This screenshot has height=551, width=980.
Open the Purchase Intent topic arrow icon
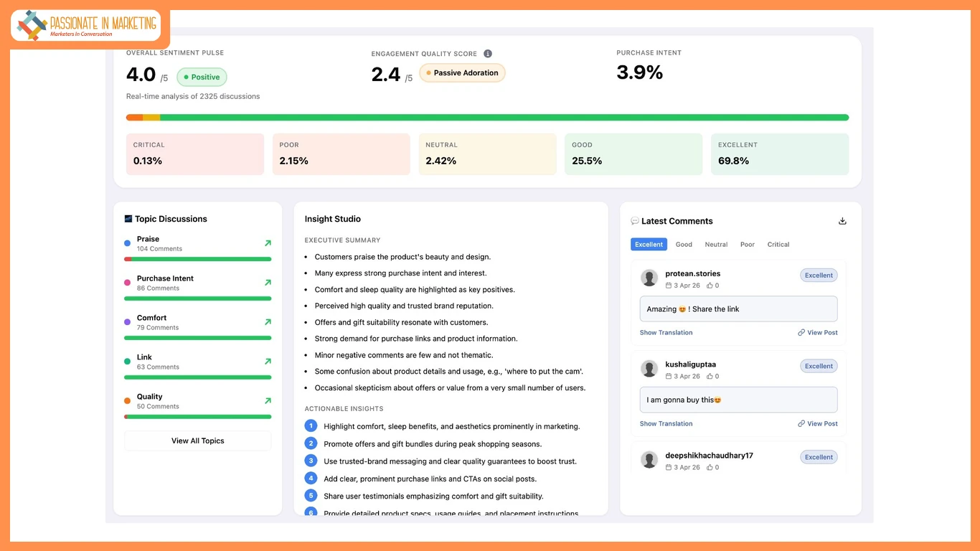pyautogui.click(x=268, y=283)
